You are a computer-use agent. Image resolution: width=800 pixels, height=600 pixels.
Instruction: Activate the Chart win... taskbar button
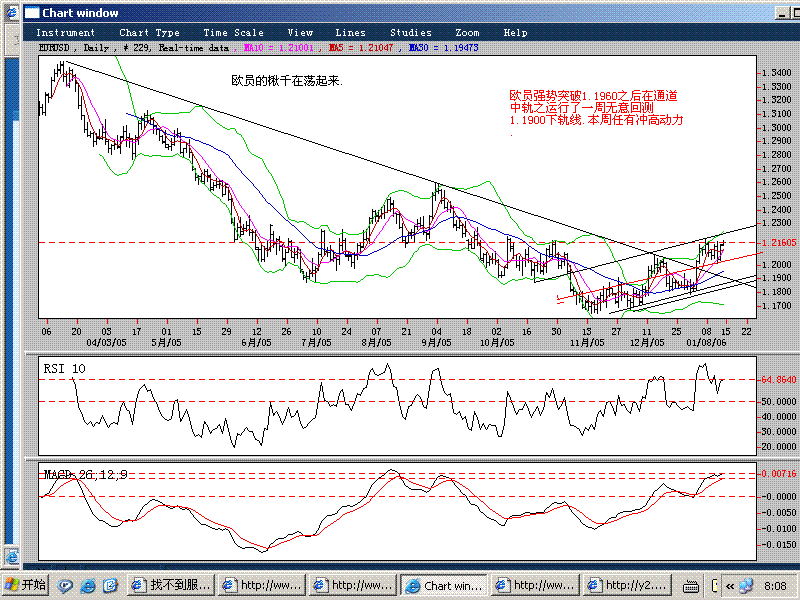click(x=444, y=585)
